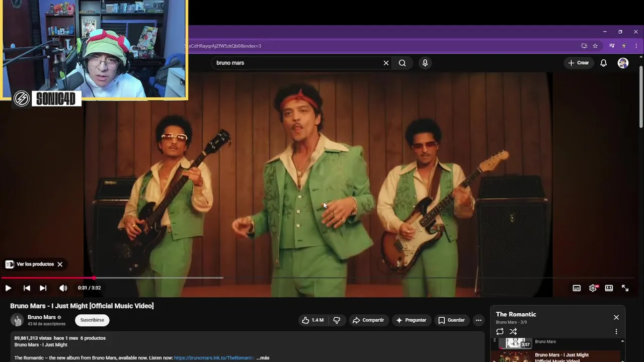The width and height of the screenshot is (644, 362).
Task: Save the video with Guardar
Action: (451, 320)
